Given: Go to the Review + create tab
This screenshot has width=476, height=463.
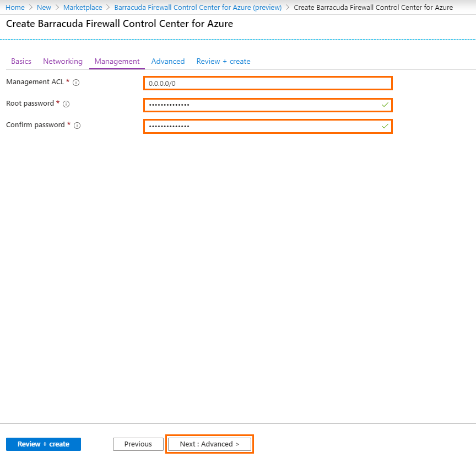Looking at the screenshot, I should pos(224,61).
